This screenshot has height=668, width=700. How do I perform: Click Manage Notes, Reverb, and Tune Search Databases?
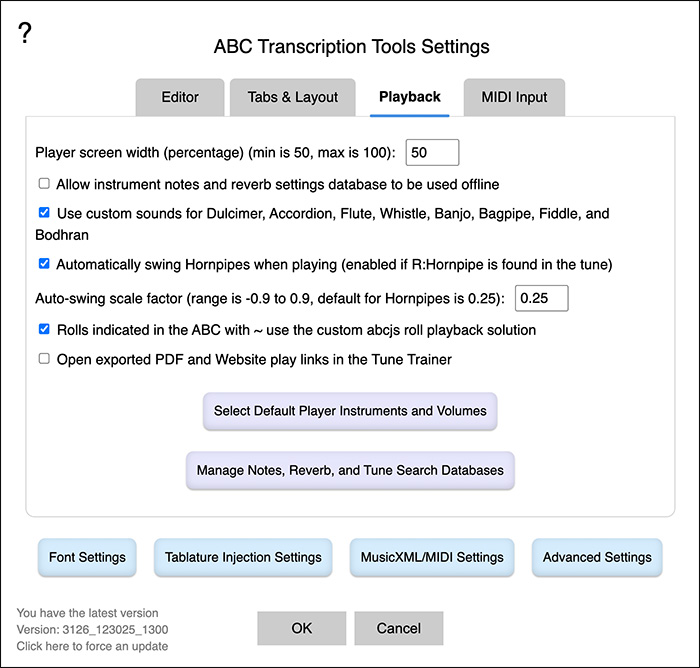[350, 470]
